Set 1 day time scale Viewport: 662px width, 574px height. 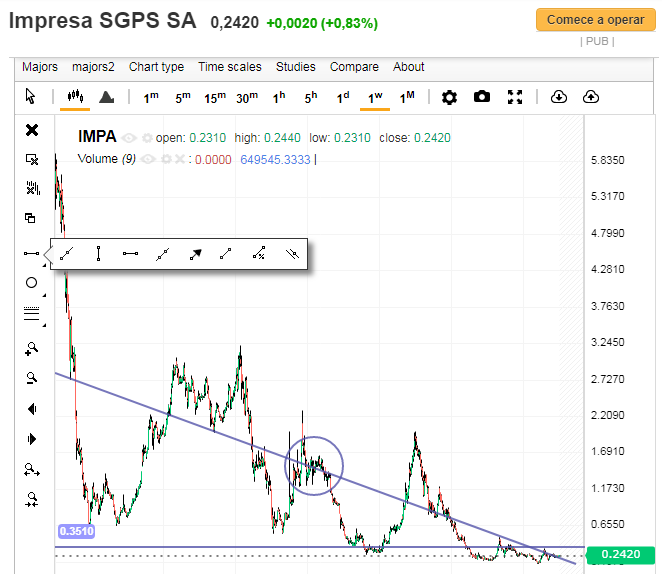coord(343,97)
